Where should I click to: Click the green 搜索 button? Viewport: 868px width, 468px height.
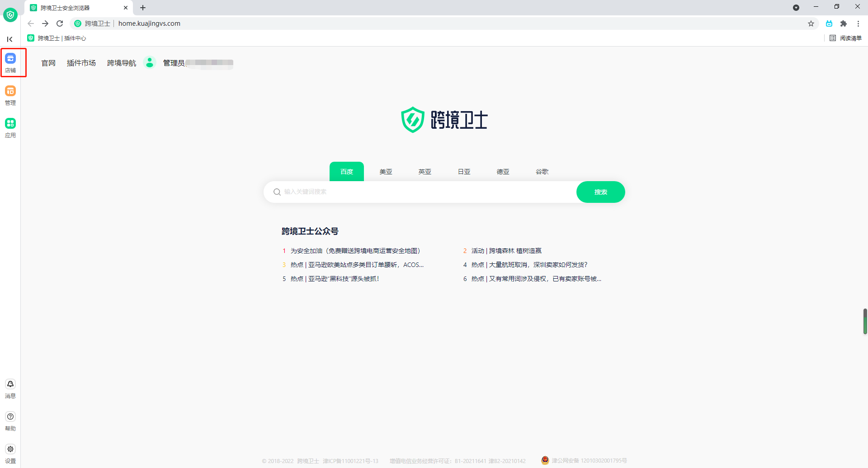(x=601, y=192)
